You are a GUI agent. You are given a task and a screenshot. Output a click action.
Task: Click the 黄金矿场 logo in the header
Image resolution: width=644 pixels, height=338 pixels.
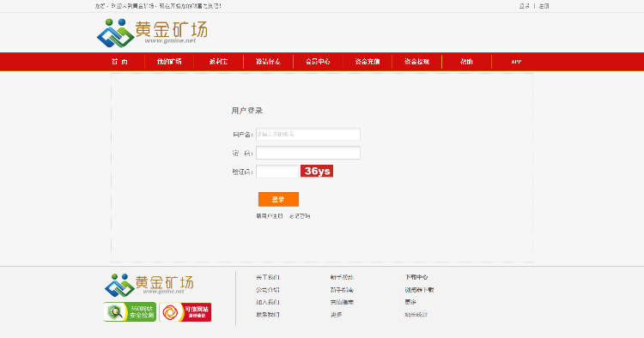point(152,33)
